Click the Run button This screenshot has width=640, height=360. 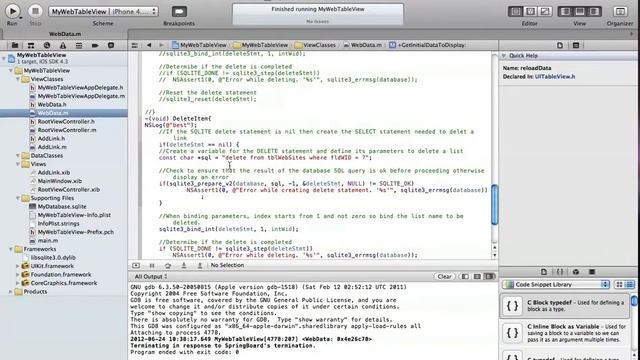click(x=12, y=11)
